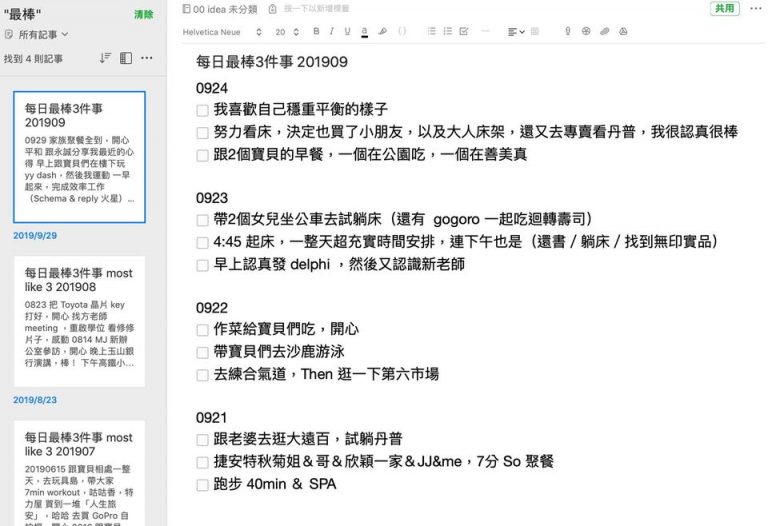The width and height of the screenshot is (768, 526).
Task: Check the 捷安特秋菊姐 item checkbox
Action: click(202, 462)
